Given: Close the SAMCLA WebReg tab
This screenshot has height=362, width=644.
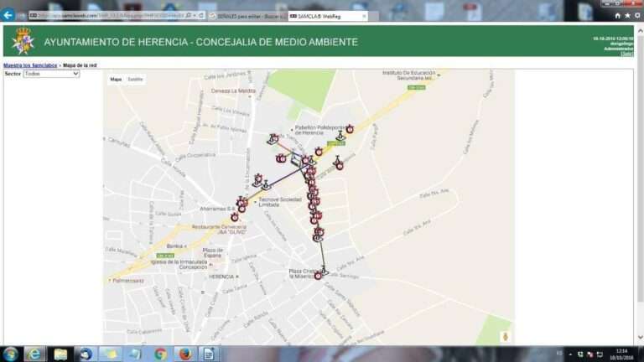Looking at the screenshot, I should 364,16.
